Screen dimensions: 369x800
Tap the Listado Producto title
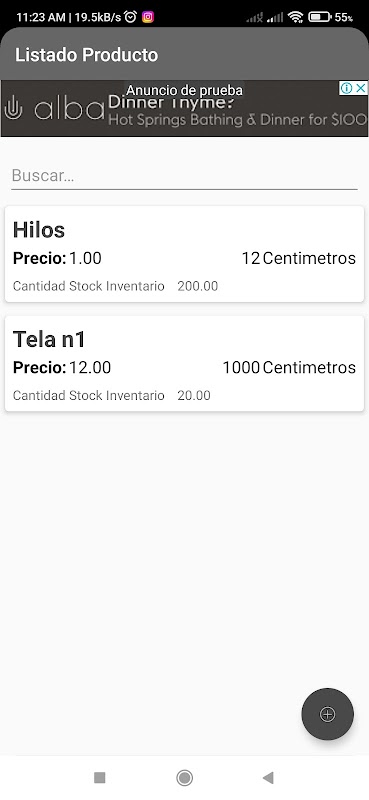pos(87,55)
